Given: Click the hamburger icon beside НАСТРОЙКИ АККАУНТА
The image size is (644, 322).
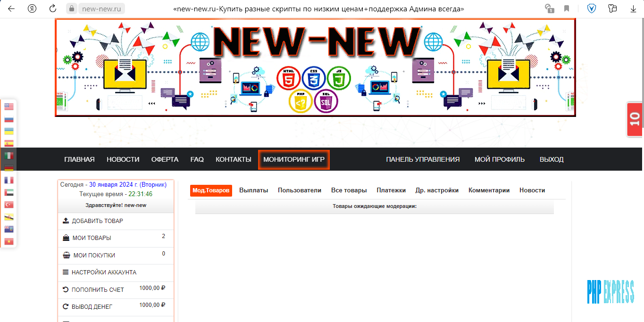Looking at the screenshot, I should coord(66,272).
